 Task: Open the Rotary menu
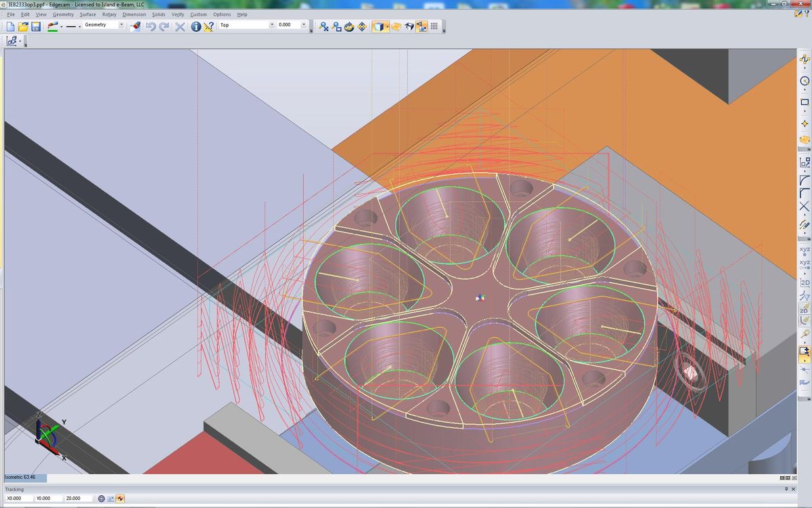(x=110, y=14)
